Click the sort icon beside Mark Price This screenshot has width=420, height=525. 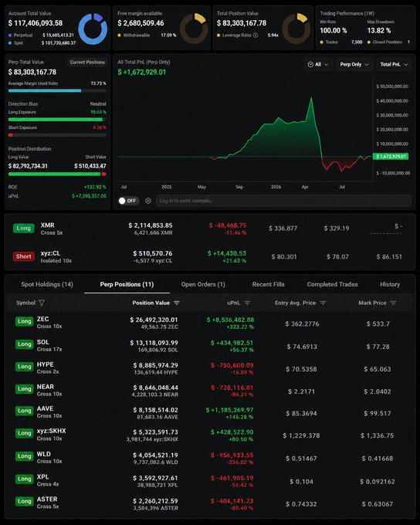click(394, 303)
